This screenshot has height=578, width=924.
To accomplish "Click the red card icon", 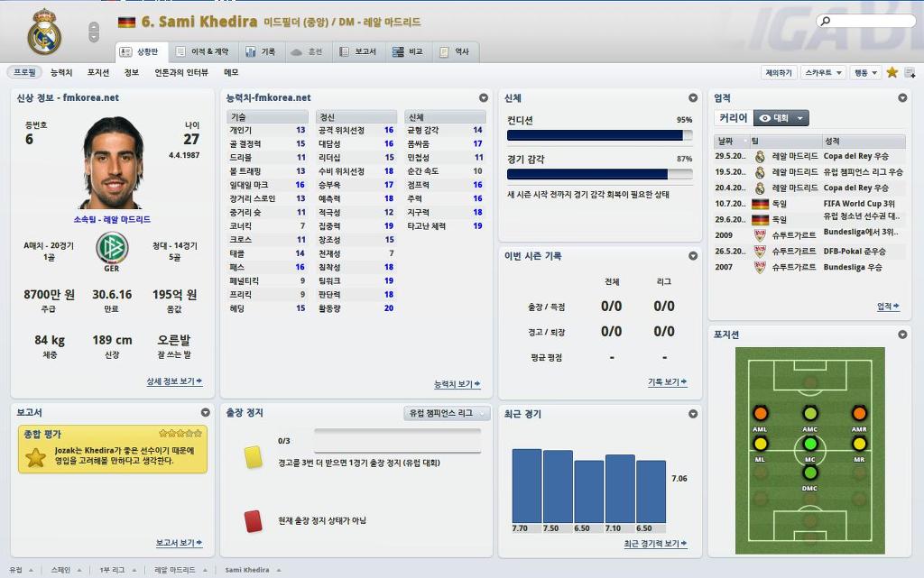I will click(x=254, y=521).
